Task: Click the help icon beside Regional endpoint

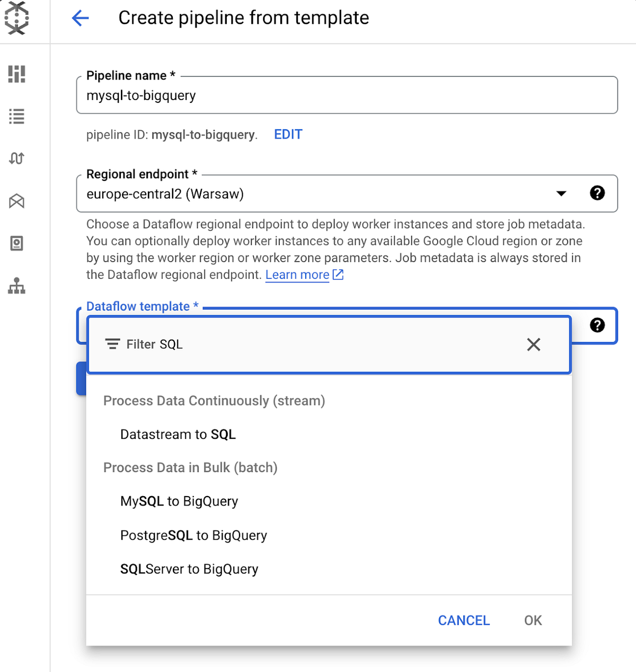Action: (x=597, y=193)
